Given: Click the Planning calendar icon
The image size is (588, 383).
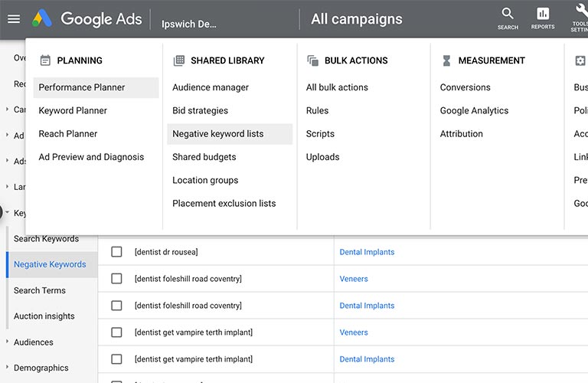Looking at the screenshot, I should (45, 61).
